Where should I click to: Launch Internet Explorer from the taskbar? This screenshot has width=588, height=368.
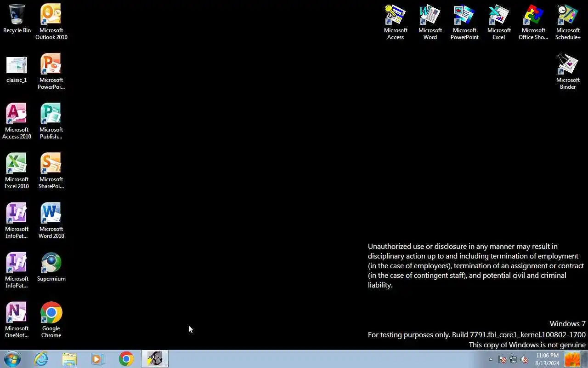(x=41, y=359)
